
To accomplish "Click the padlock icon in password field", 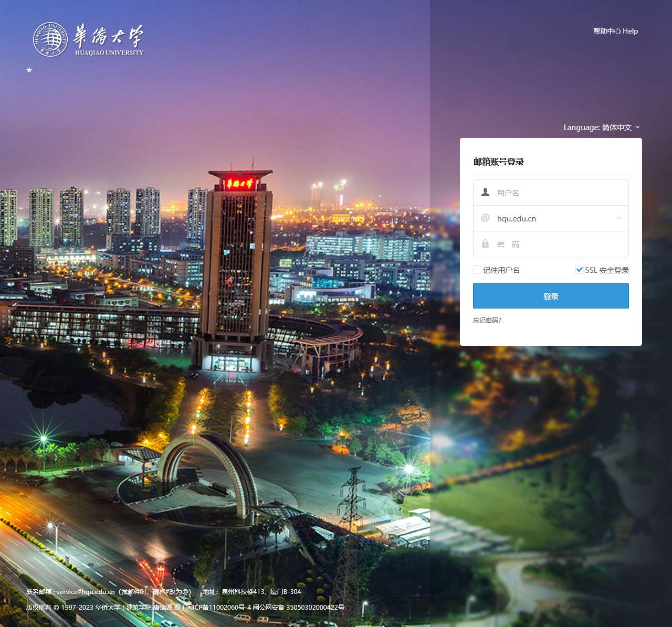I will (x=485, y=244).
